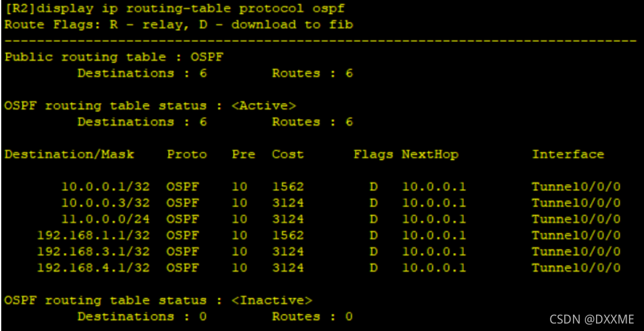Select the 192.168.4.1/32 destination entry

click(93, 268)
